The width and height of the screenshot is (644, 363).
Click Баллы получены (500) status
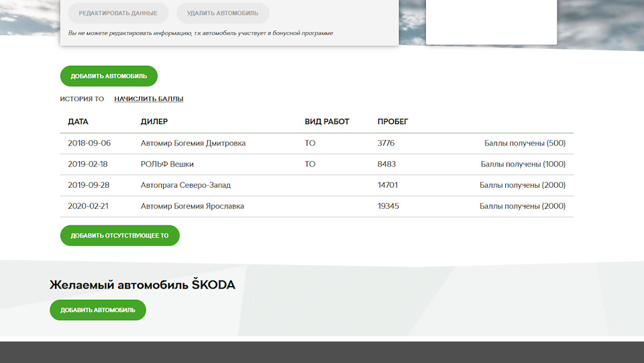(525, 144)
